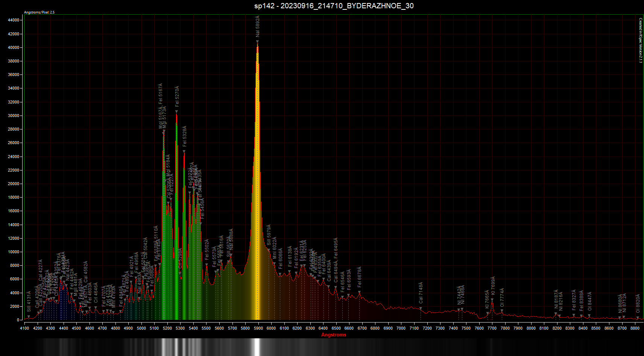Click the 5900 x-axis tick value

(x=258, y=329)
